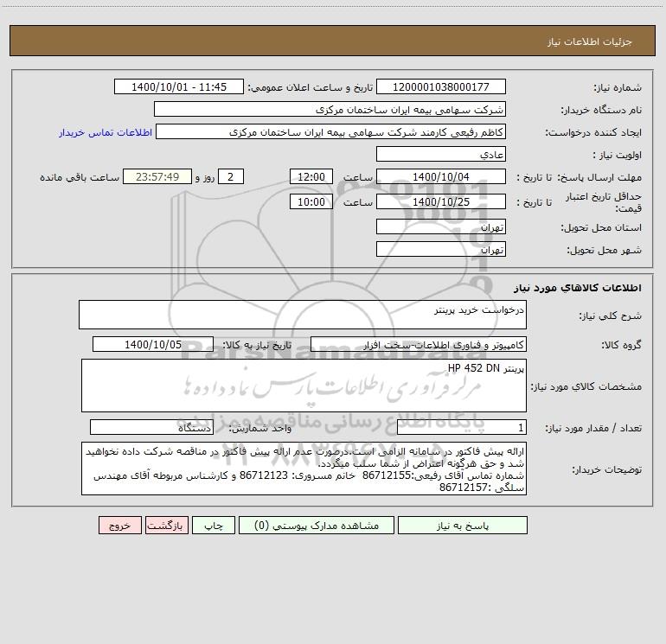This screenshot has height=644, width=666.
Task: Select the شماره نیاز field 1200001038000177
Action: pos(441,86)
